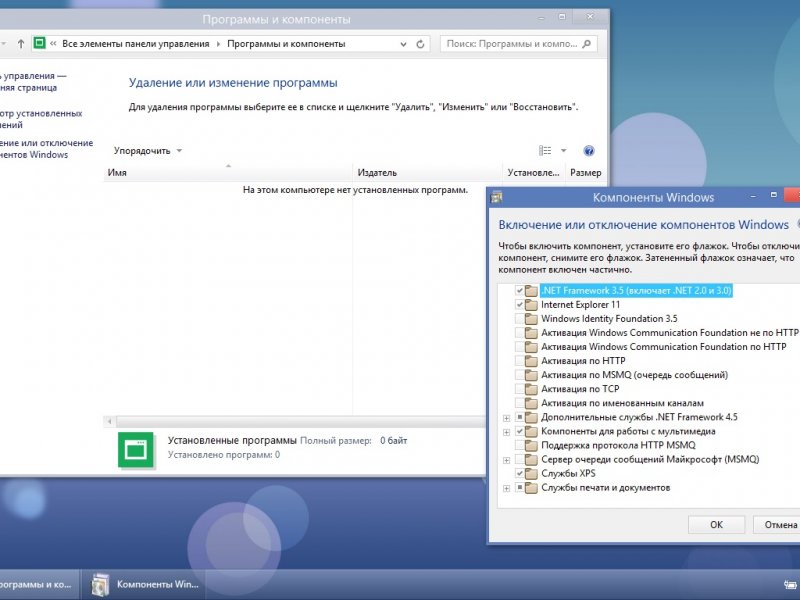Sort the list by the Издатель column
800x600 pixels.
428,172
